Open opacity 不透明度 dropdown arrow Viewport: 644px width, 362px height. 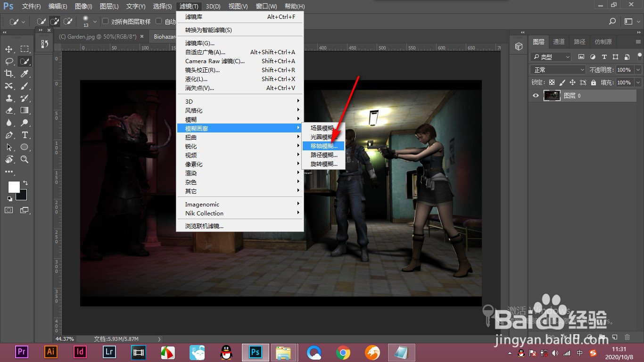[638, 70]
